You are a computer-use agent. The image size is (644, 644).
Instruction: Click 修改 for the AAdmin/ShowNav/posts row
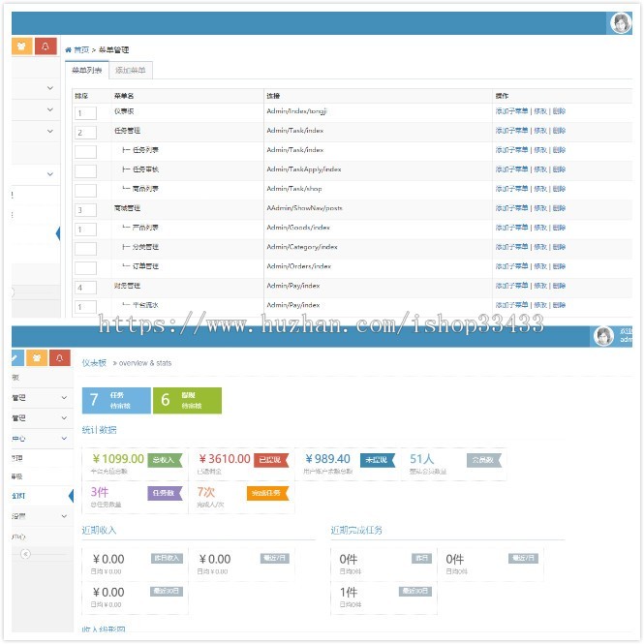[540, 208]
